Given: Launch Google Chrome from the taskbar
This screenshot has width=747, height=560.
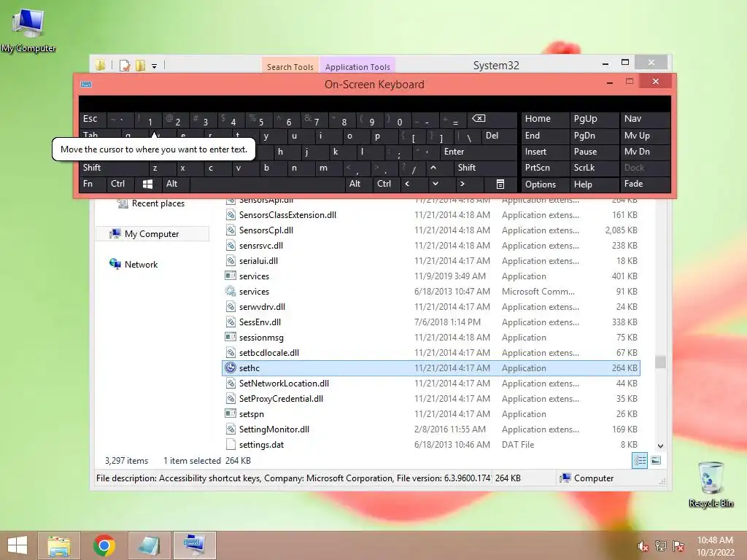Looking at the screenshot, I should (104, 545).
